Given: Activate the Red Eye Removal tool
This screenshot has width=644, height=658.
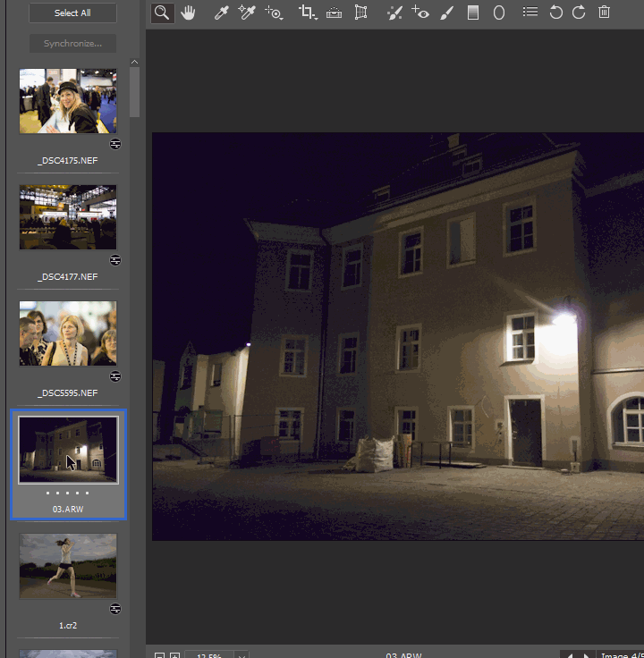Looking at the screenshot, I should tap(420, 13).
